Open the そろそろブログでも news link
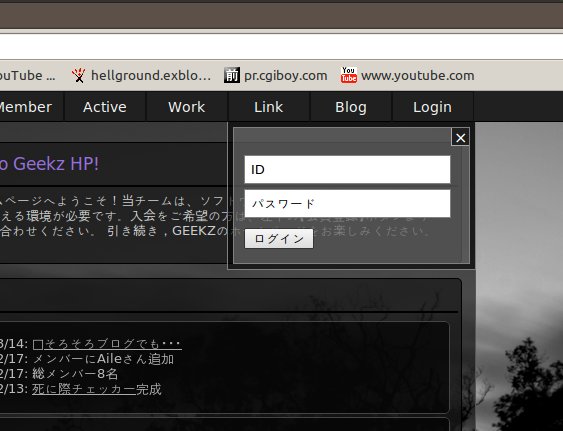Viewport: 563px width, 431px height. pyautogui.click(x=107, y=344)
